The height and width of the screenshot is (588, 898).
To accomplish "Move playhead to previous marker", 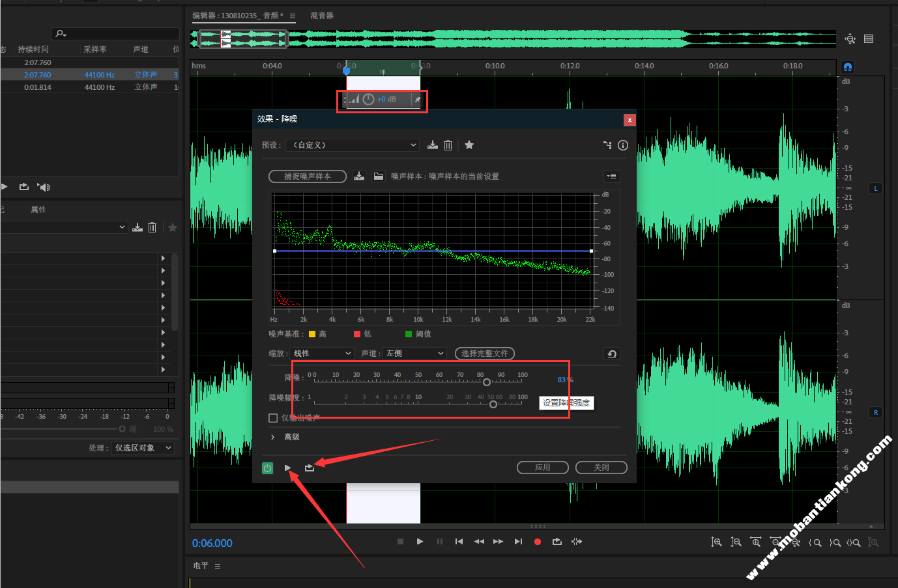I will pos(459,541).
